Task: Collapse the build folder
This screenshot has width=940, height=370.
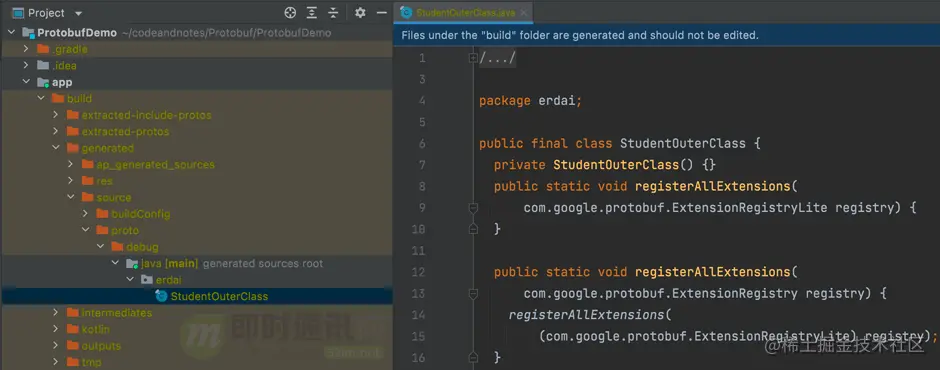Action: click(x=41, y=98)
